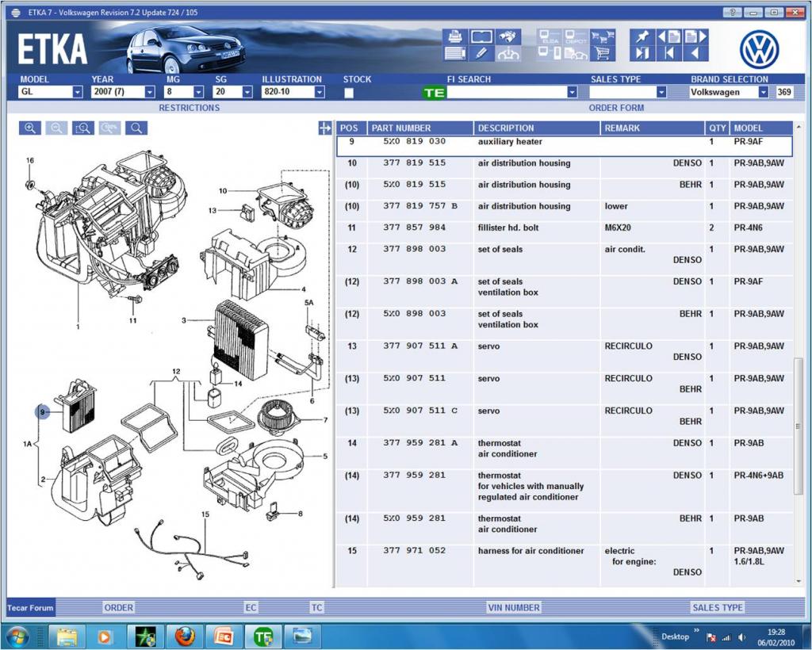
Task: Select callout 9 on the illustration
Action: point(43,412)
